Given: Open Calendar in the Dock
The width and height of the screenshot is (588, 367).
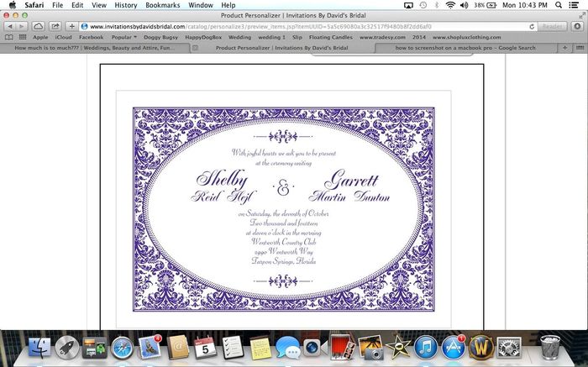Looking at the screenshot, I should point(205,348).
